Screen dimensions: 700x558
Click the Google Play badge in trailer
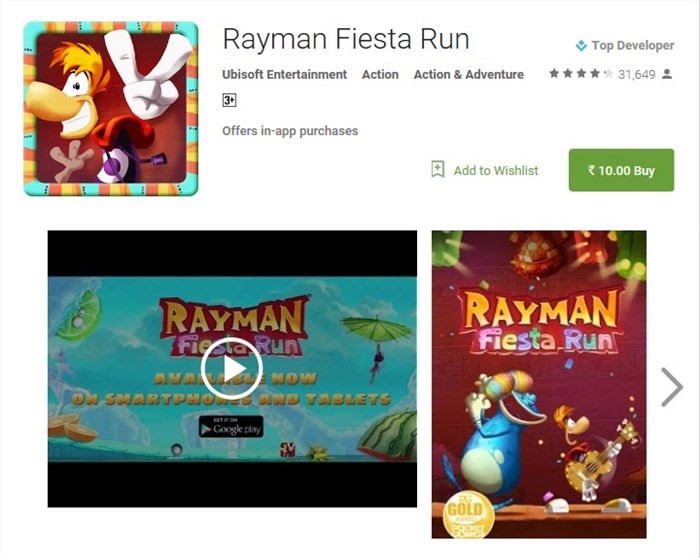(231, 427)
